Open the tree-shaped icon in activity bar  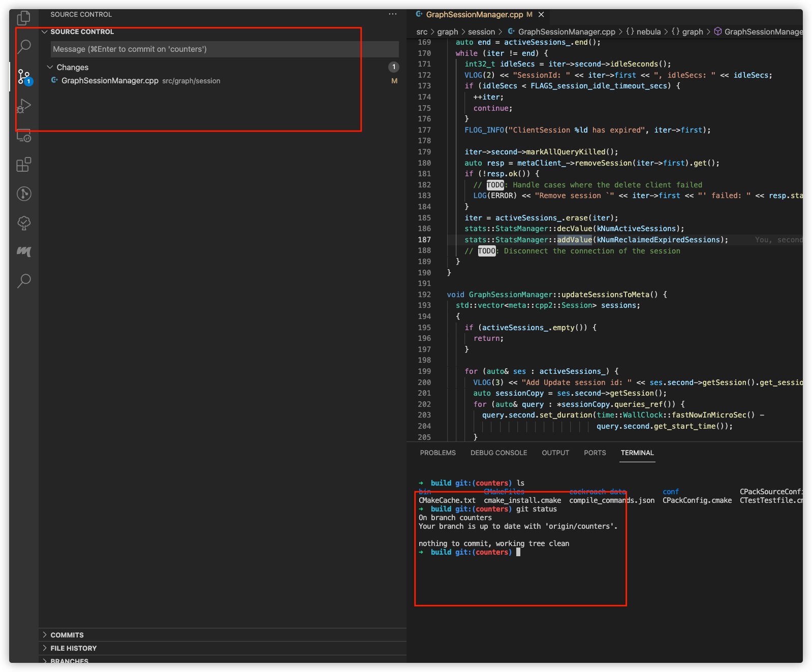pos(24,222)
